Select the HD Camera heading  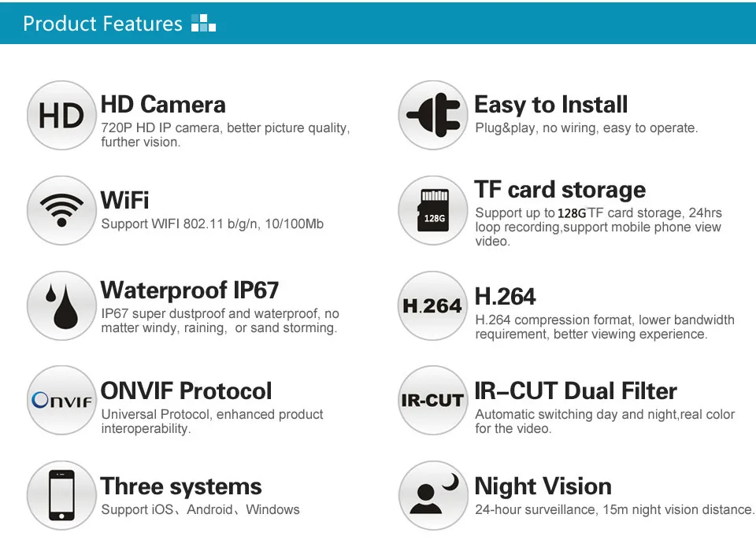tap(163, 105)
